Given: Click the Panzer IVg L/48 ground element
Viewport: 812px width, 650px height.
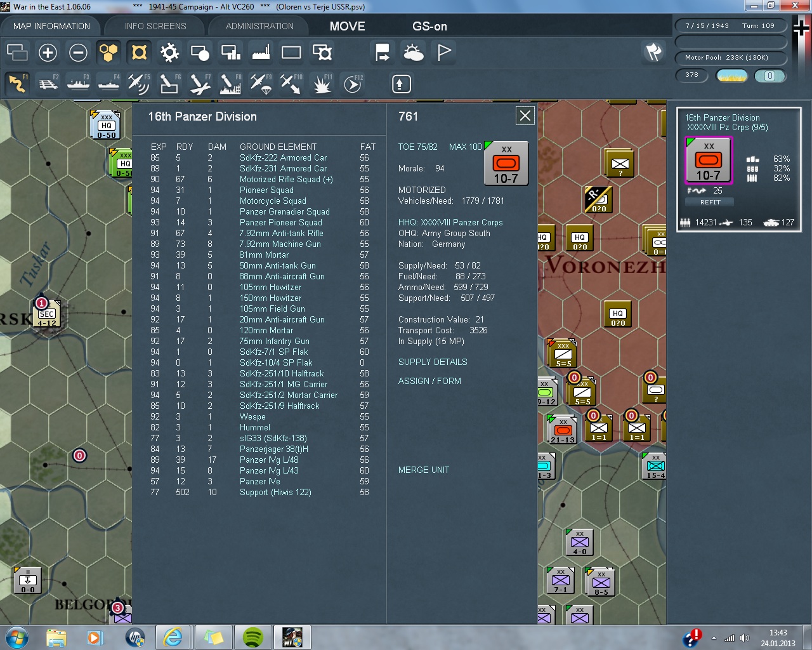Looking at the screenshot, I should [x=269, y=460].
